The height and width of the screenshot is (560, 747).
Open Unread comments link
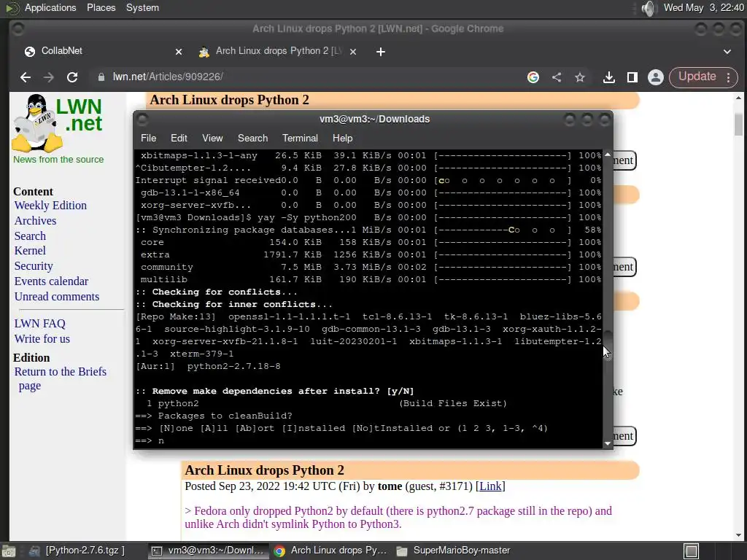click(57, 297)
